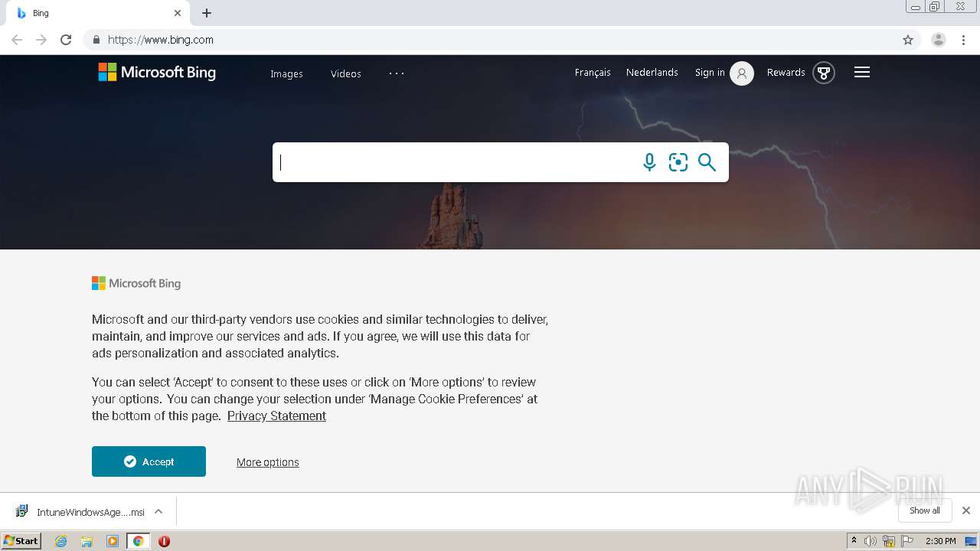View site security lock icon
The height and width of the screenshot is (551, 980).
[x=96, y=40]
